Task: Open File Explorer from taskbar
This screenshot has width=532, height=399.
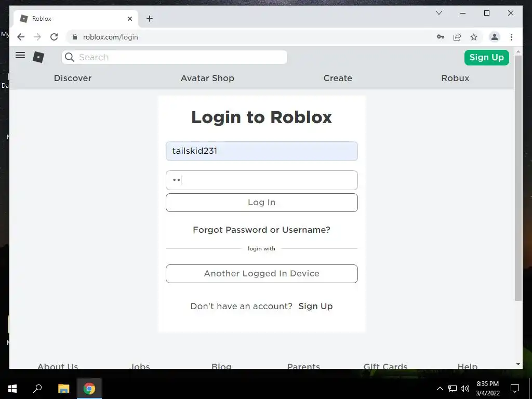Action: point(63,389)
